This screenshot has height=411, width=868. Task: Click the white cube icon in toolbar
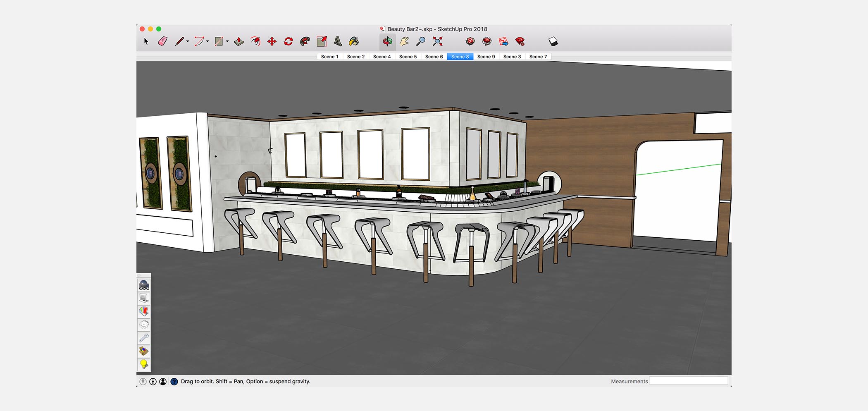click(x=553, y=41)
